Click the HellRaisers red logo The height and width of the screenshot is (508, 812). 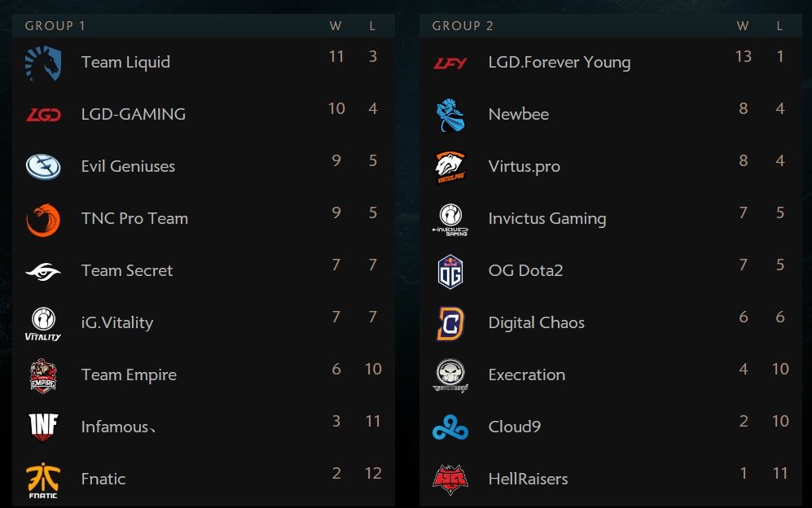pos(450,480)
